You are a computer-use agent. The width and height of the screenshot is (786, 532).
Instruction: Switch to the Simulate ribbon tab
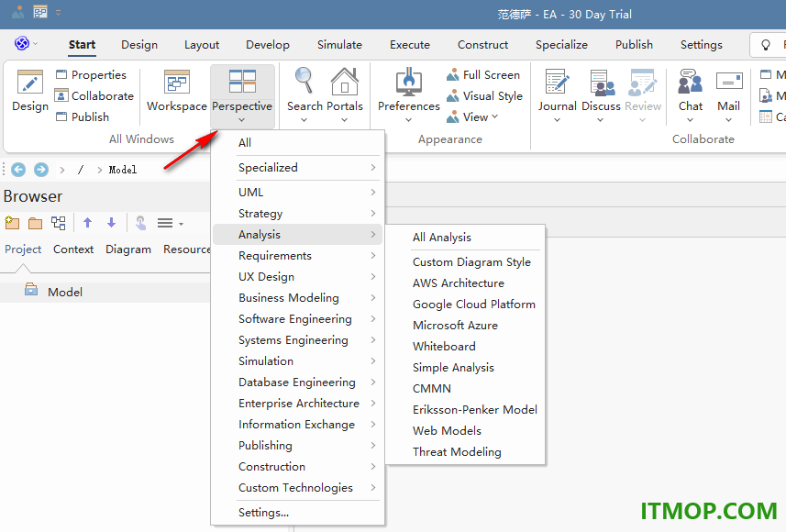click(x=339, y=45)
